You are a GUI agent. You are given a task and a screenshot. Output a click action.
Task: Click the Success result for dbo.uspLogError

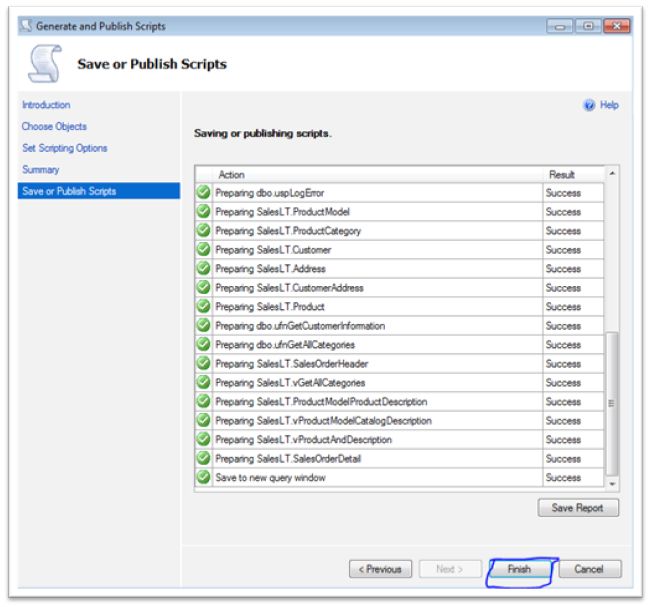pos(563,193)
